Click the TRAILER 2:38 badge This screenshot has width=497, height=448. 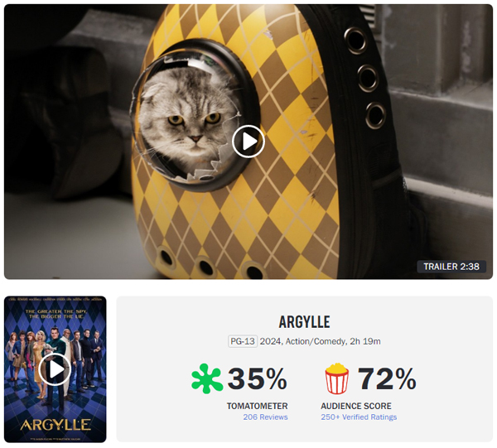coord(451,267)
